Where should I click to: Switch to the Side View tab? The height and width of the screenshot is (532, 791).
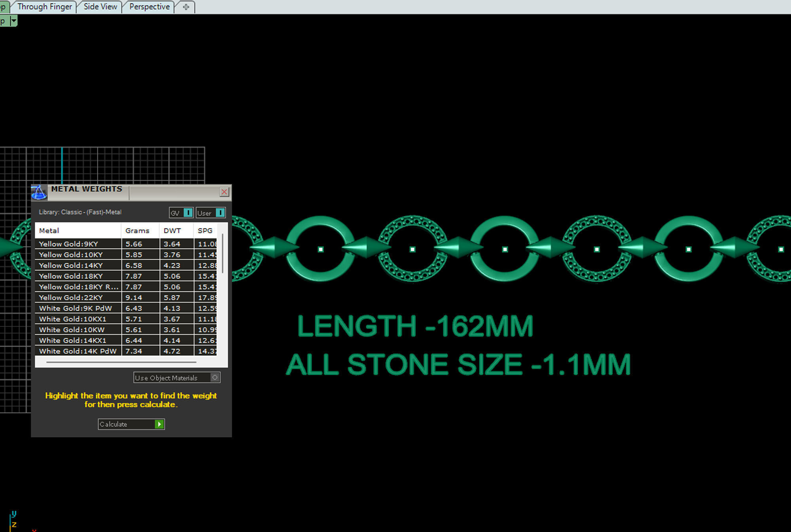(100, 7)
